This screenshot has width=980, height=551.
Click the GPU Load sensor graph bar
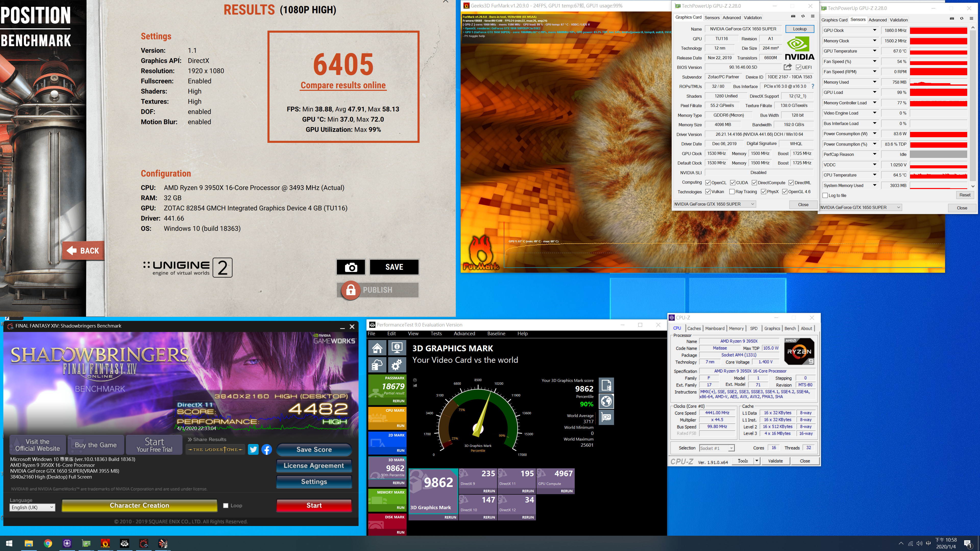(x=938, y=92)
